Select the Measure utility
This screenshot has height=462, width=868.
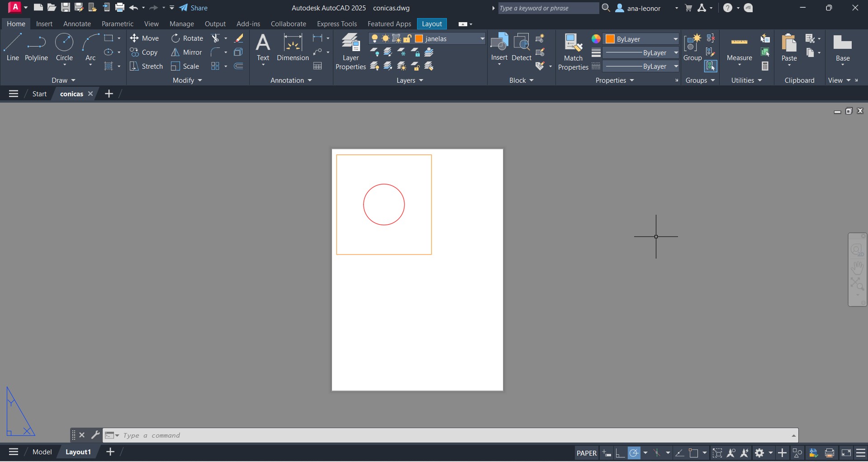tap(739, 49)
